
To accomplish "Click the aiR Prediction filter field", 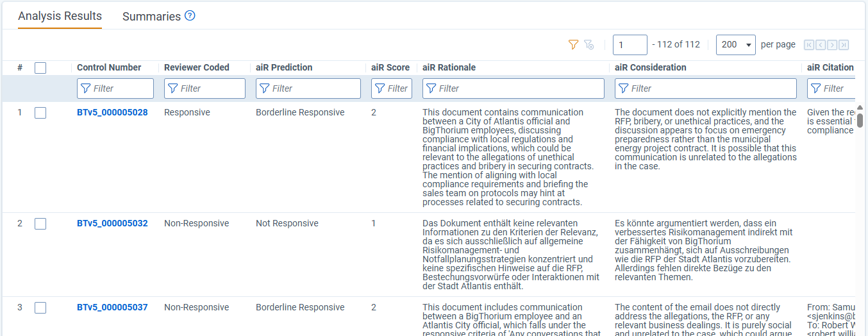I will (x=308, y=88).
